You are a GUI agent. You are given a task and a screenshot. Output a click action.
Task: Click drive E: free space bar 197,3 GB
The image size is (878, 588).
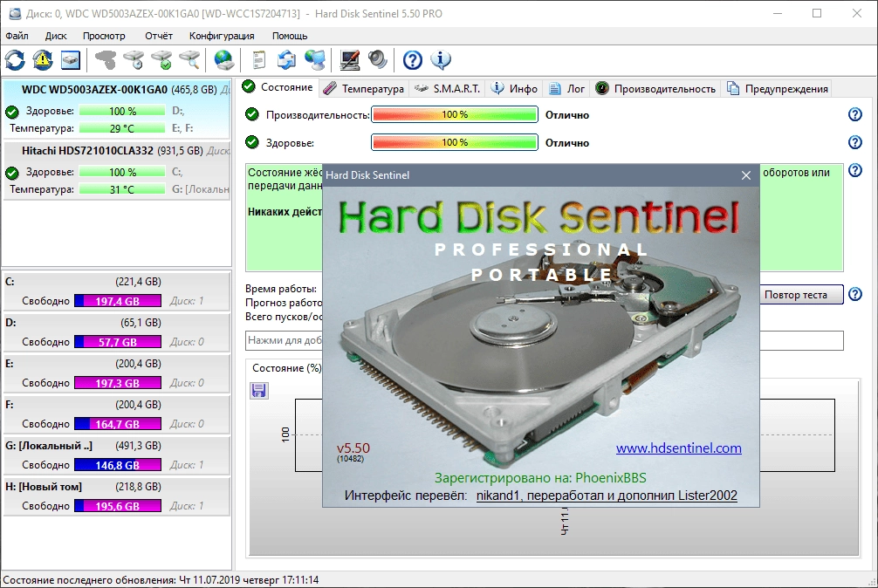tap(118, 383)
